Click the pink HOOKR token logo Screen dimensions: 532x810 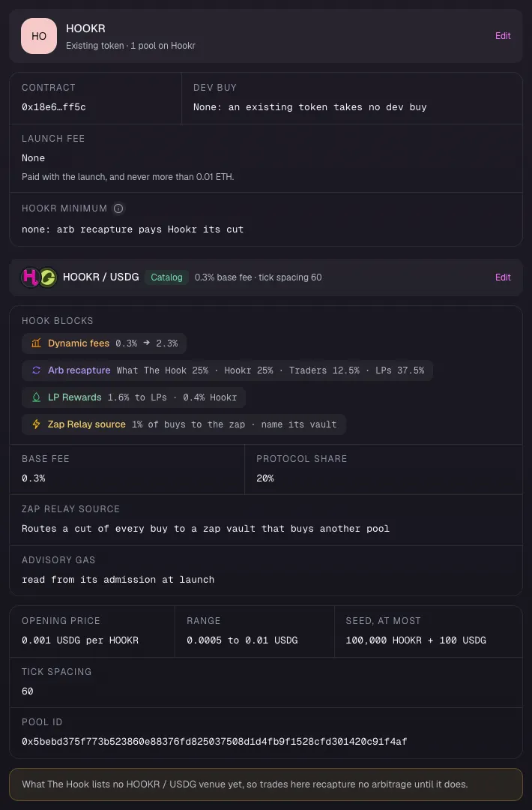click(31, 277)
